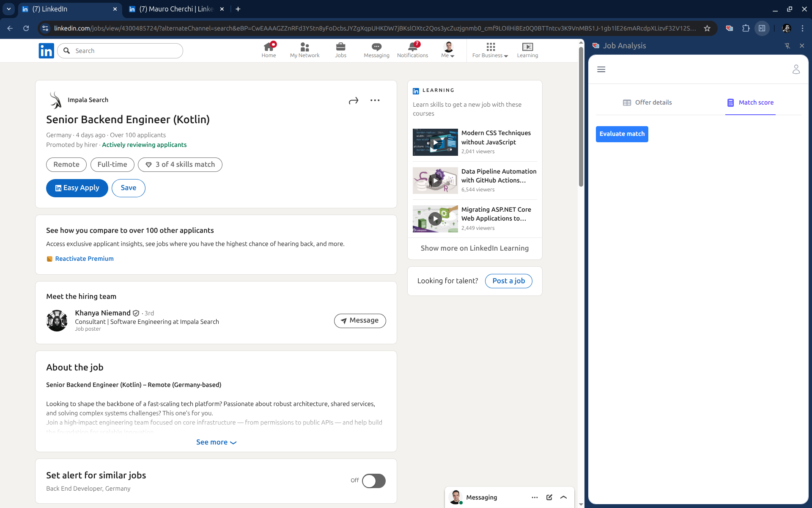Click the compose new message icon
The width and height of the screenshot is (812, 508).
pos(549,497)
